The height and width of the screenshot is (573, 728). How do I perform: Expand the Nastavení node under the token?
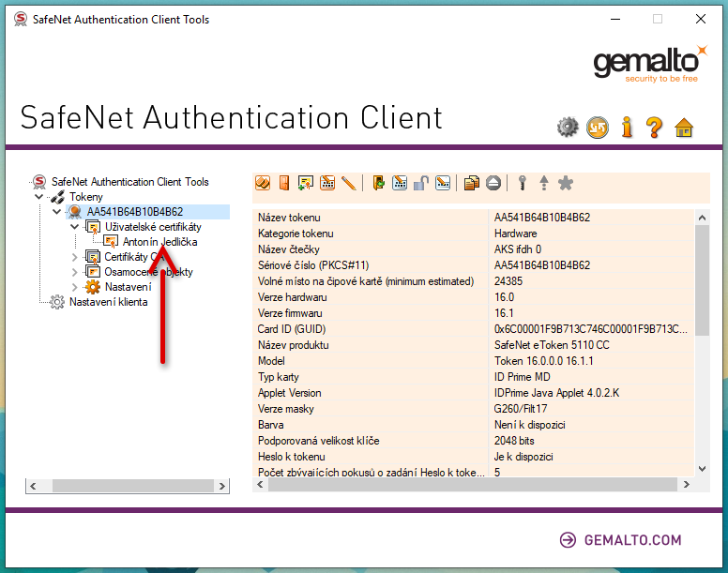tap(74, 287)
